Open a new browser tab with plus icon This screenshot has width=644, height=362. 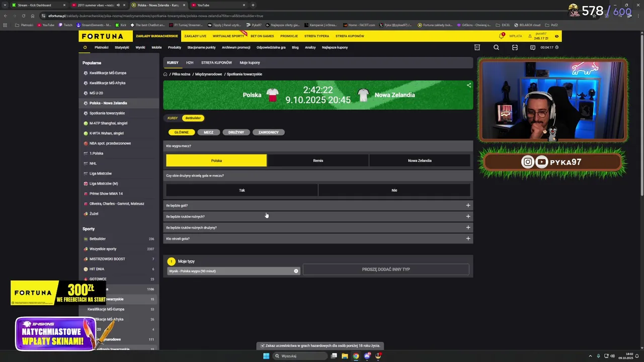pos(253,5)
